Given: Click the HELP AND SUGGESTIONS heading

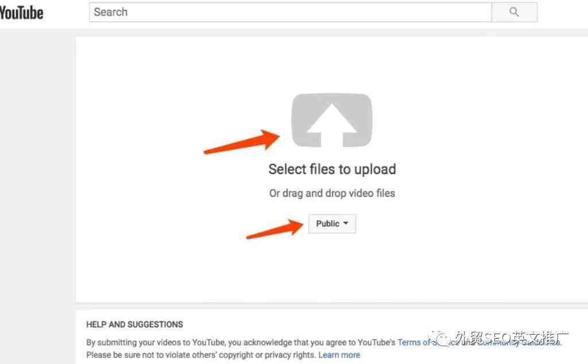Looking at the screenshot, I should click(134, 324).
